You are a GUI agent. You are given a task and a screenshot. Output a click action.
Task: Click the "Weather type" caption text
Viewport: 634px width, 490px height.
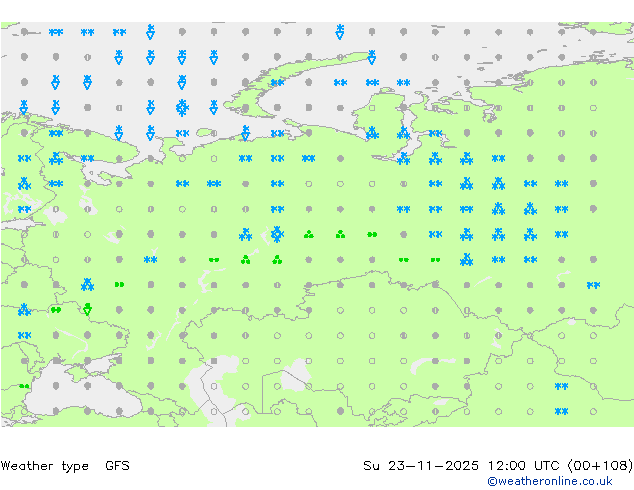pos(44,466)
